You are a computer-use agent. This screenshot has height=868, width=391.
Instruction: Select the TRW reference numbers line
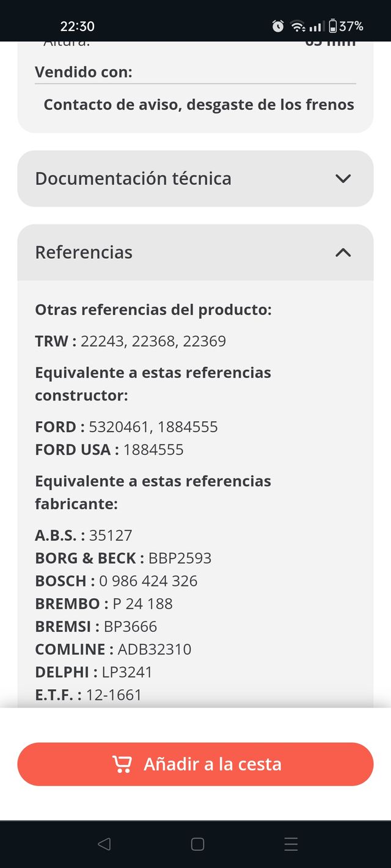tap(131, 341)
